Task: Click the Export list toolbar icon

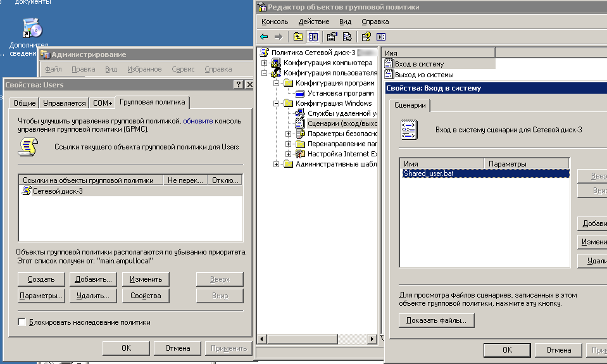Action: point(347,37)
